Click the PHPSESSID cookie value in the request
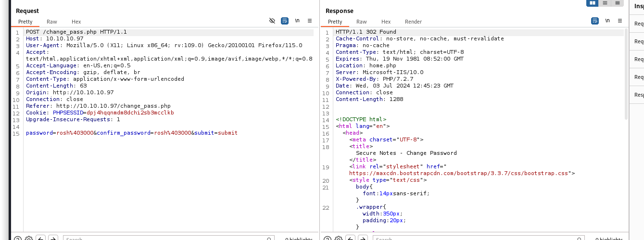The height and width of the screenshot is (240, 644). point(130,113)
